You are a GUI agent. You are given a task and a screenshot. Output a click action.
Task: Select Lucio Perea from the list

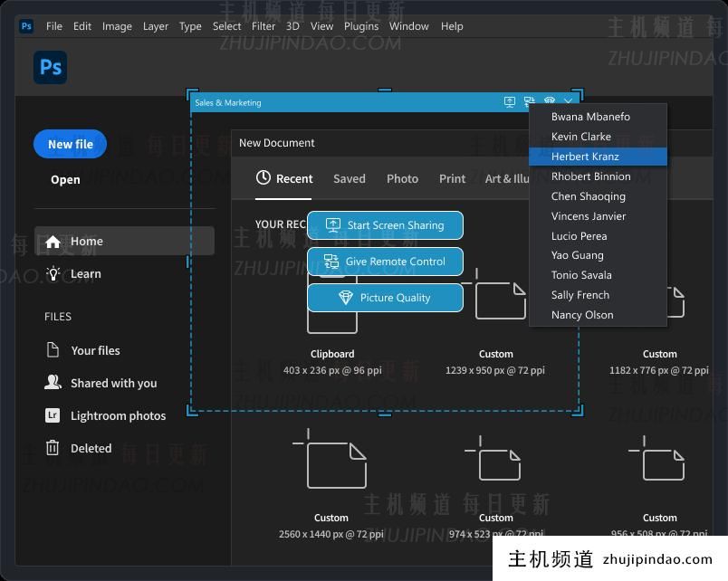click(598, 235)
